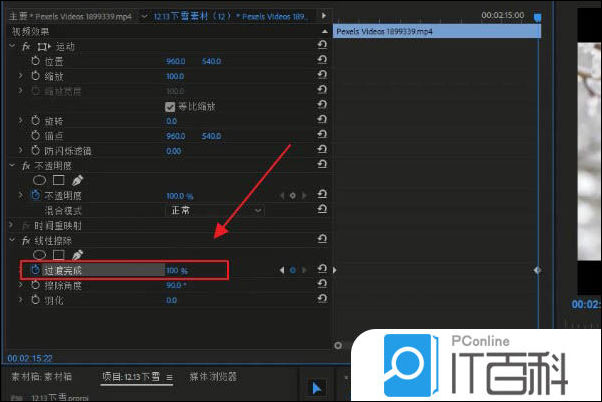Toggle the 不透明度 property stopwatch icon
The image size is (602, 402).
point(35,195)
